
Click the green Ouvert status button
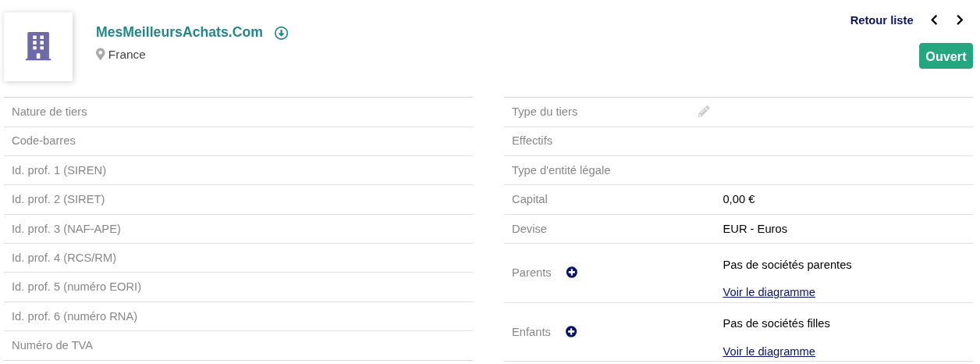click(946, 56)
